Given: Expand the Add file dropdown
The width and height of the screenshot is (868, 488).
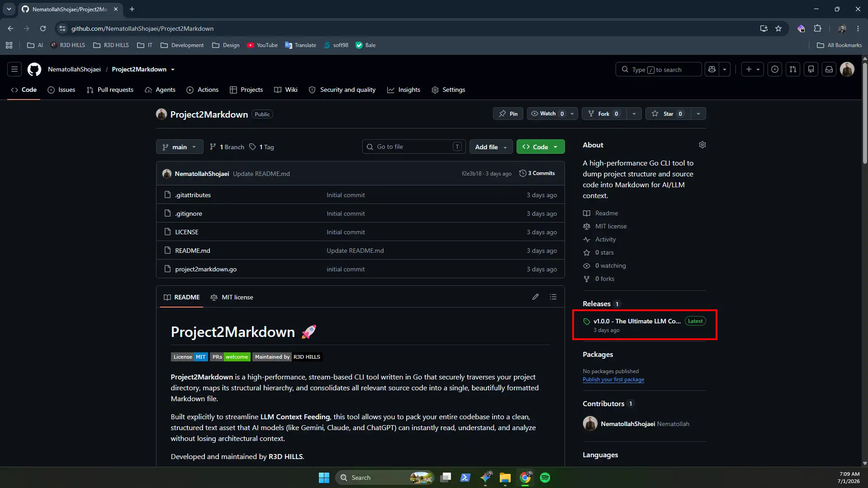Looking at the screenshot, I should [491, 147].
